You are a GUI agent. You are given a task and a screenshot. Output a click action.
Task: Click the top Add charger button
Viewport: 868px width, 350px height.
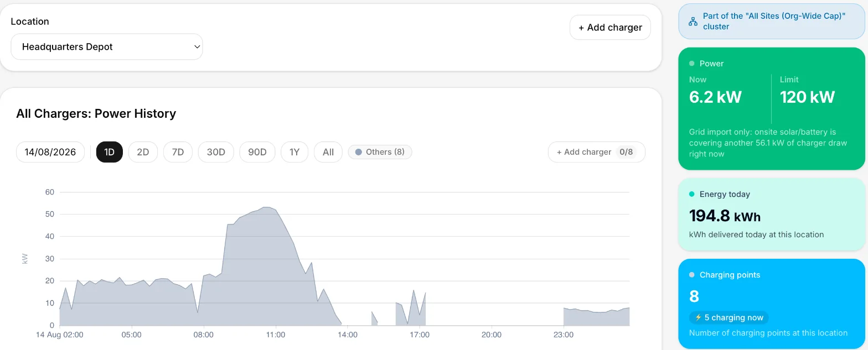610,28
